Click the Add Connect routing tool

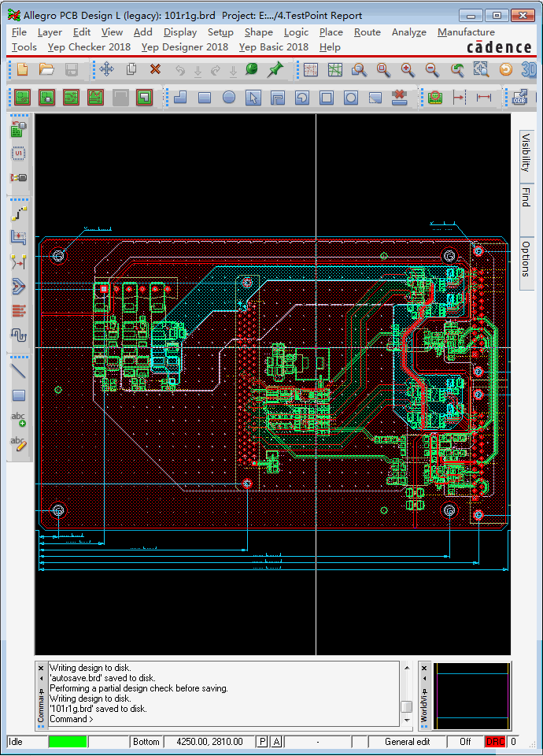(x=19, y=213)
